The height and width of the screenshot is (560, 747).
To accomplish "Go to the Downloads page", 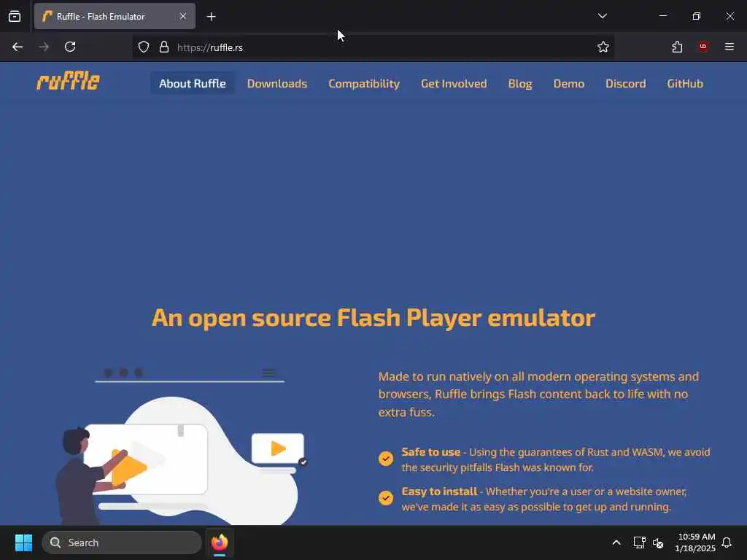I will pyautogui.click(x=277, y=83).
